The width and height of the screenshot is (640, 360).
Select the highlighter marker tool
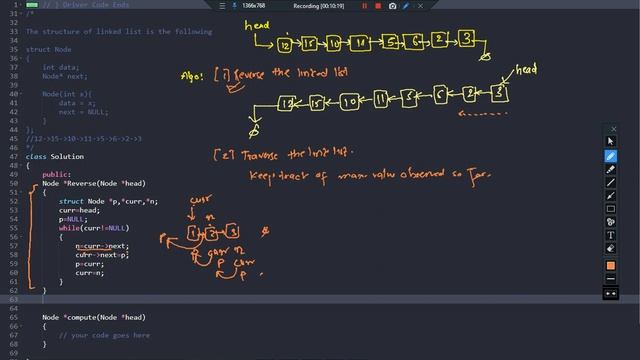click(x=611, y=169)
